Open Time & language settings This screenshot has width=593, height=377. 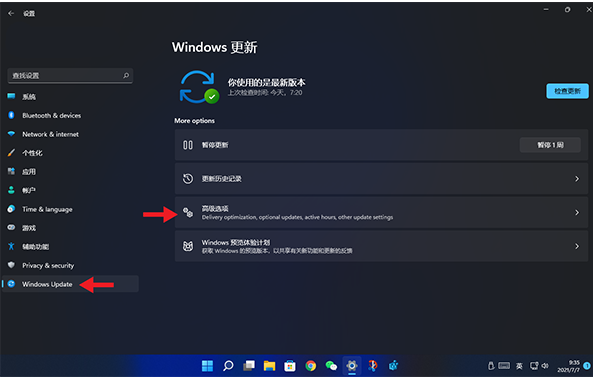(70, 209)
